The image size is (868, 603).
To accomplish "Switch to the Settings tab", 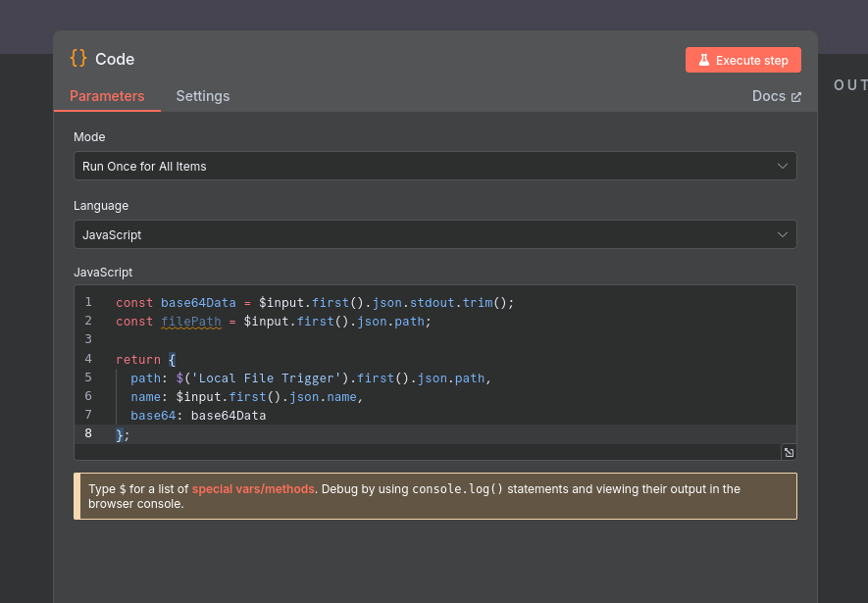I will click(x=203, y=96).
